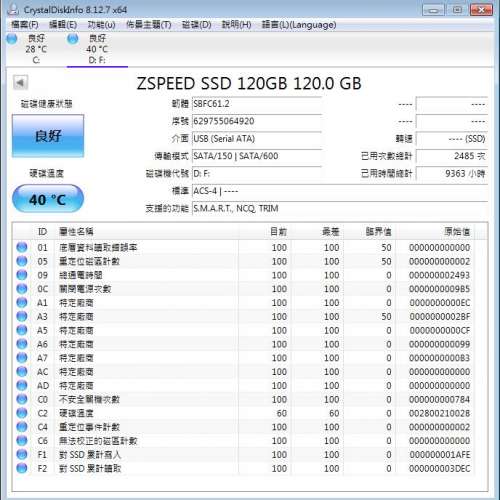Click the firmware field S8FC61.2
500x500 pixels.
[x=257, y=104]
